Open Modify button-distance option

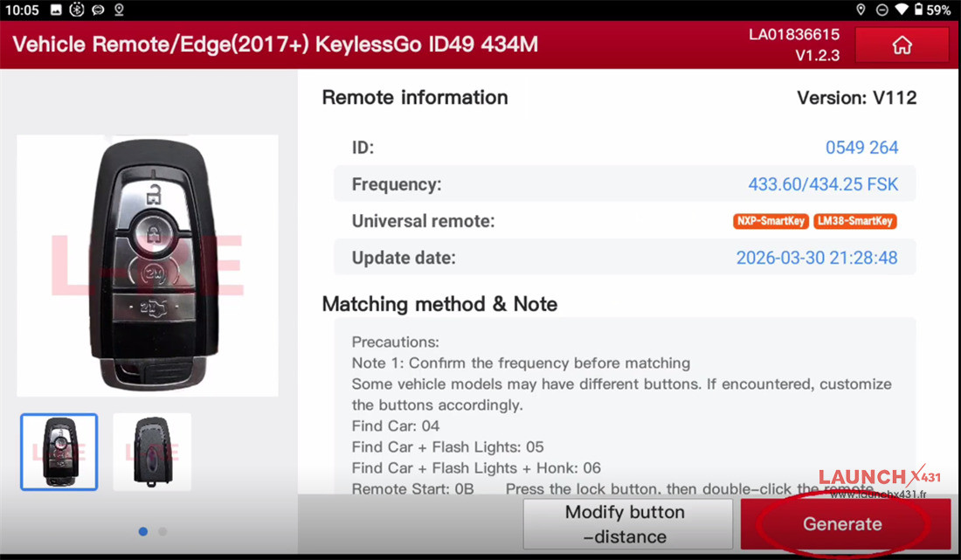[627, 524]
